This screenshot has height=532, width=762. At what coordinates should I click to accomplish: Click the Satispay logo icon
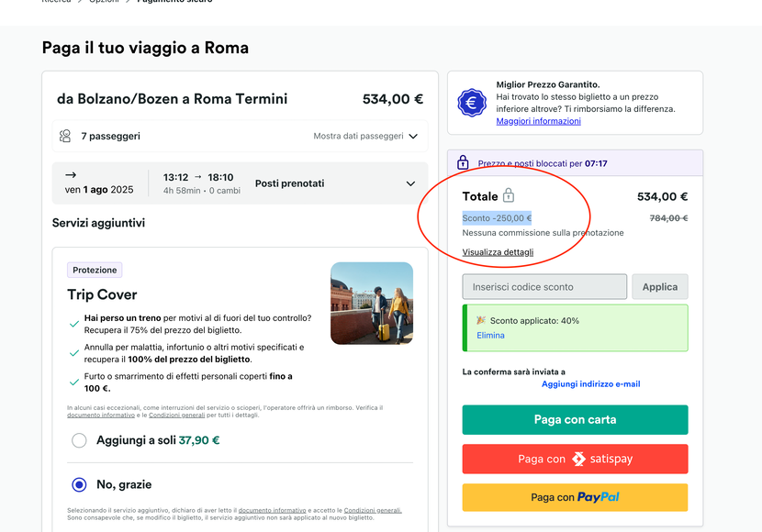pos(578,459)
